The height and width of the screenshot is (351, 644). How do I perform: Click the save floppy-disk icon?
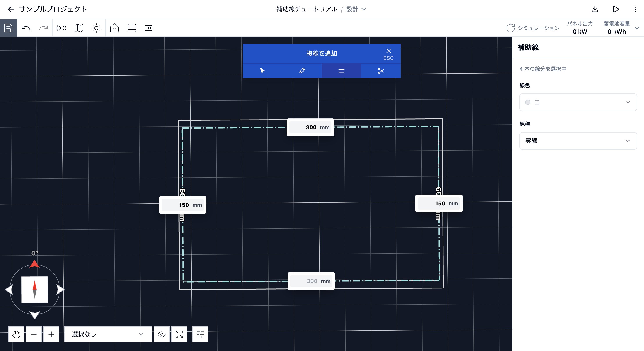(x=8, y=28)
